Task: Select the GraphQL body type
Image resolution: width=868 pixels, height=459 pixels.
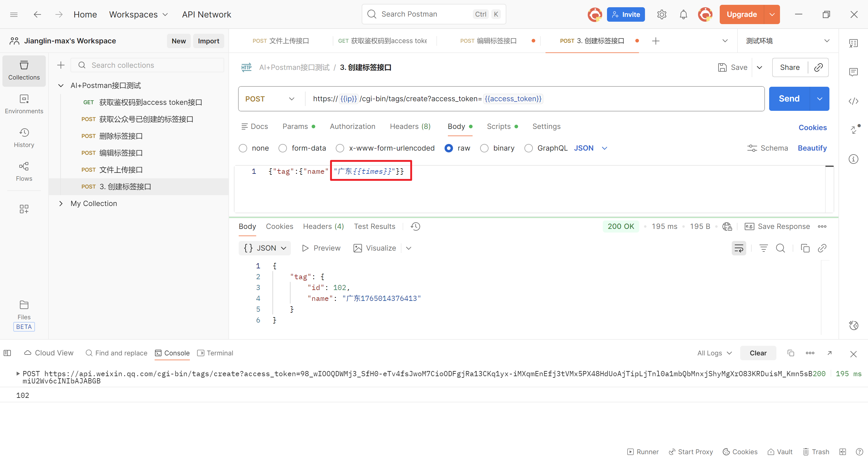Action: point(529,148)
